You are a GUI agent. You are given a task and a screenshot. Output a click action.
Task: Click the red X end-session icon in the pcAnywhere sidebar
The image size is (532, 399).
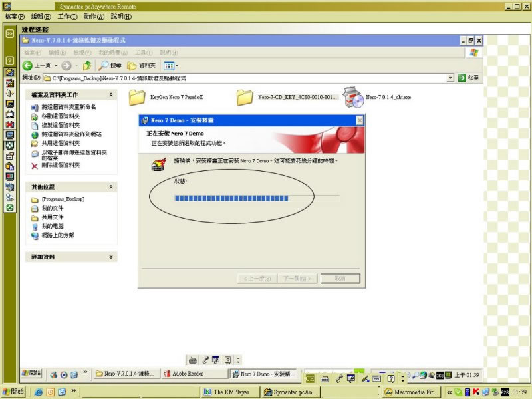coord(10,124)
